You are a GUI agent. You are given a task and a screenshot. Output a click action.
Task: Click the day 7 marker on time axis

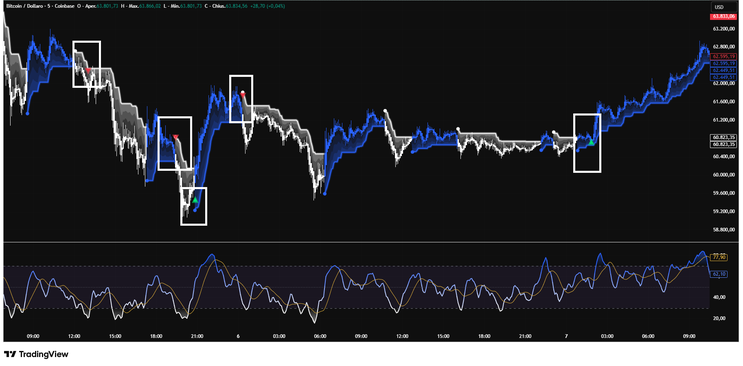pyautogui.click(x=567, y=336)
